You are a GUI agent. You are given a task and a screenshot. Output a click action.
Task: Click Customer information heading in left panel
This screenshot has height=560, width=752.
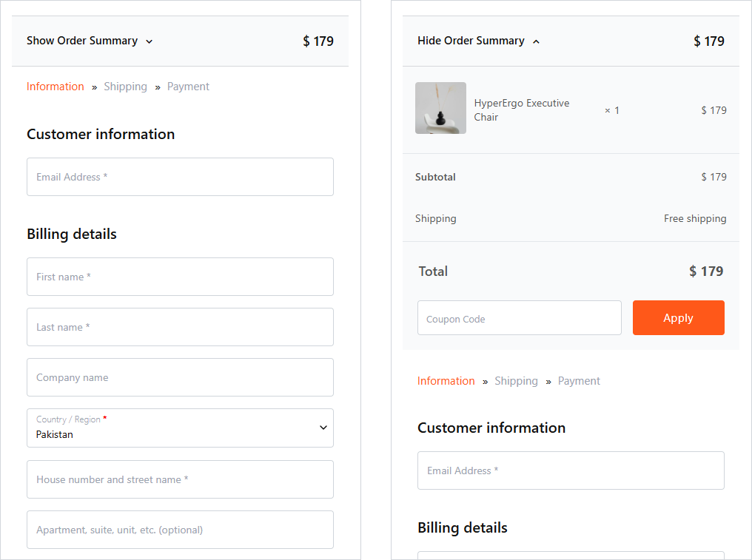pos(101,134)
